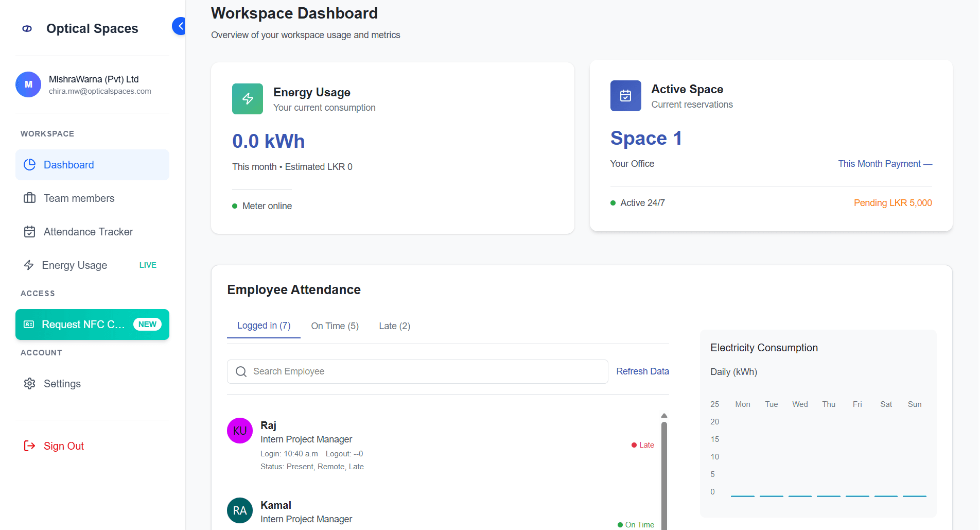Click the magnifier icon in employee search
The width and height of the screenshot is (980, 530).
241,371
